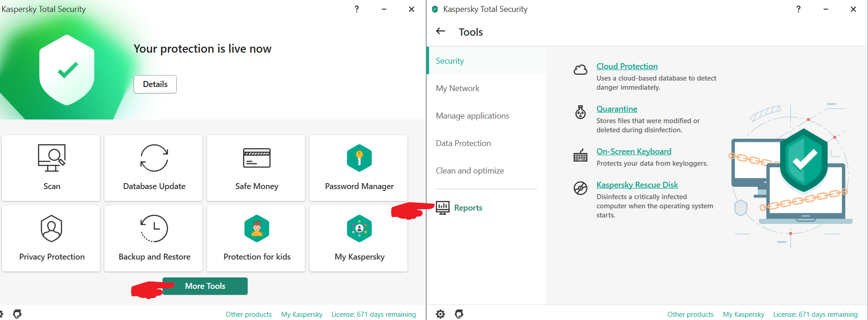Open Backup and Restore clock icon
The width and height of the screenshot is (868, 320).
pyautogui.click(x=154, y=228)
